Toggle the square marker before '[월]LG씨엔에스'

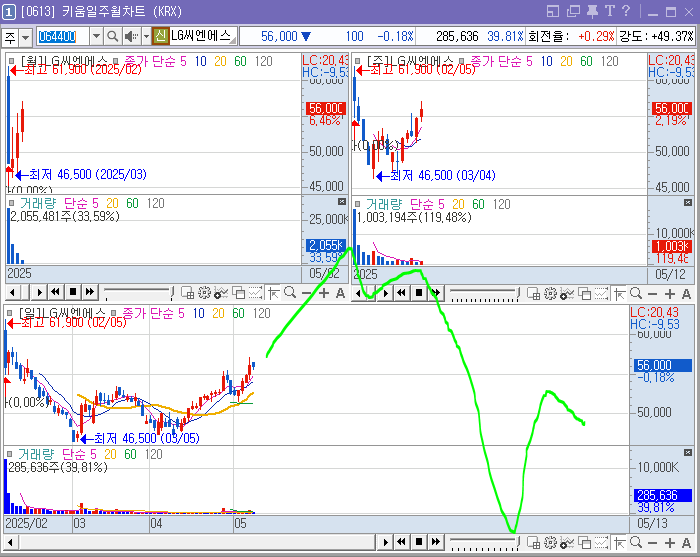tap(11, 61)
